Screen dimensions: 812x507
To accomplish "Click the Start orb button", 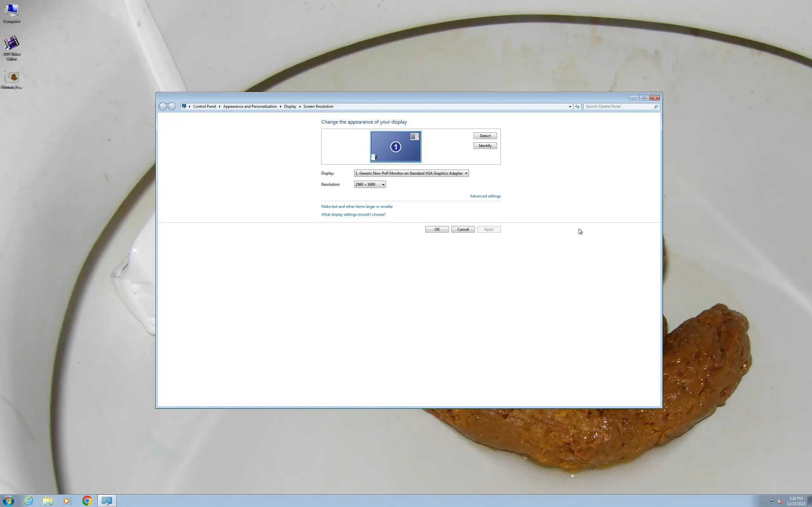I will (x=8, y=501).
